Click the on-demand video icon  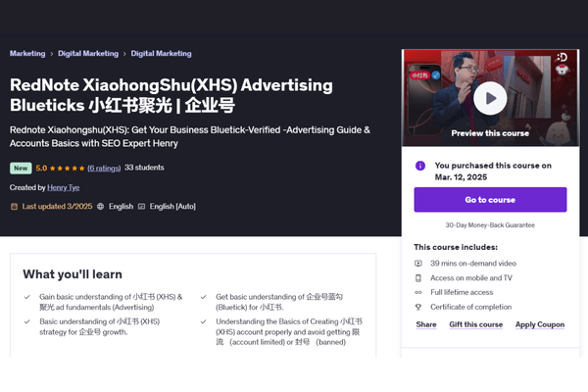click(419, 263)
